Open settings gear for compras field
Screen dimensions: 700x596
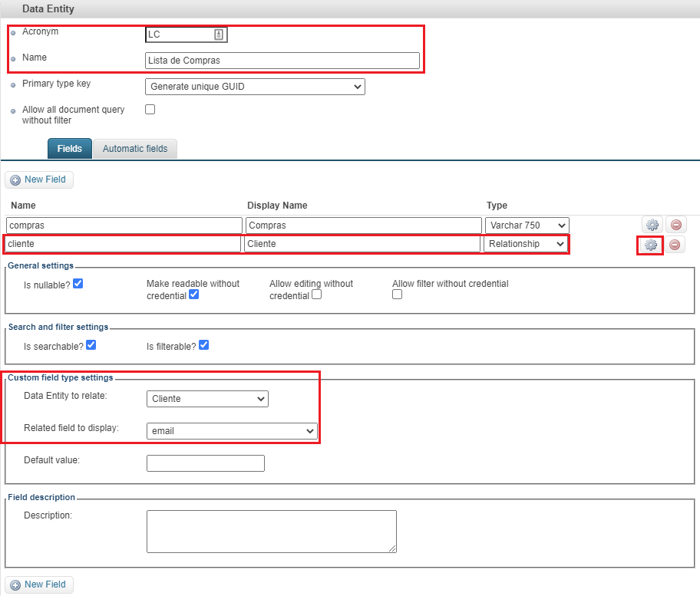click(x=652, y=225)
